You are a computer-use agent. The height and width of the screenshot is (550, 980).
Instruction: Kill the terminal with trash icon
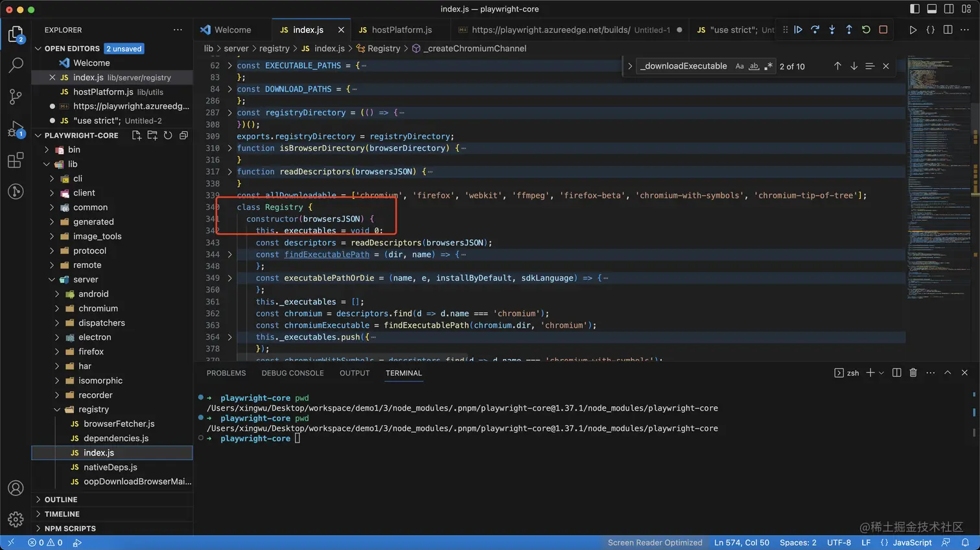click(913, 372)
